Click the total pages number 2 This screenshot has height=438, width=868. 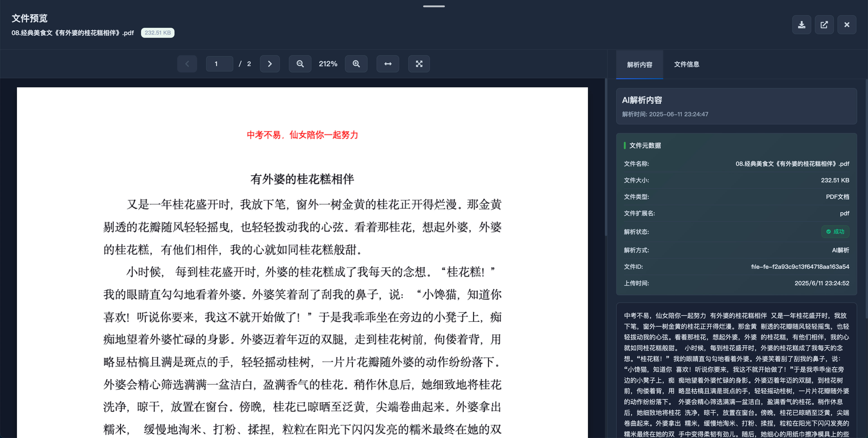pos(249,64)
